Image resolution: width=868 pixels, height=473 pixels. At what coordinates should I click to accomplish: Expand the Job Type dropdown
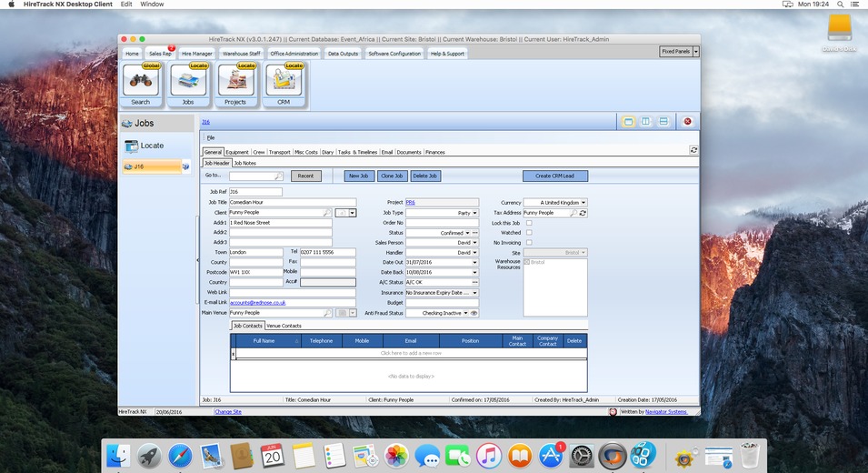[x=474, y=213]
